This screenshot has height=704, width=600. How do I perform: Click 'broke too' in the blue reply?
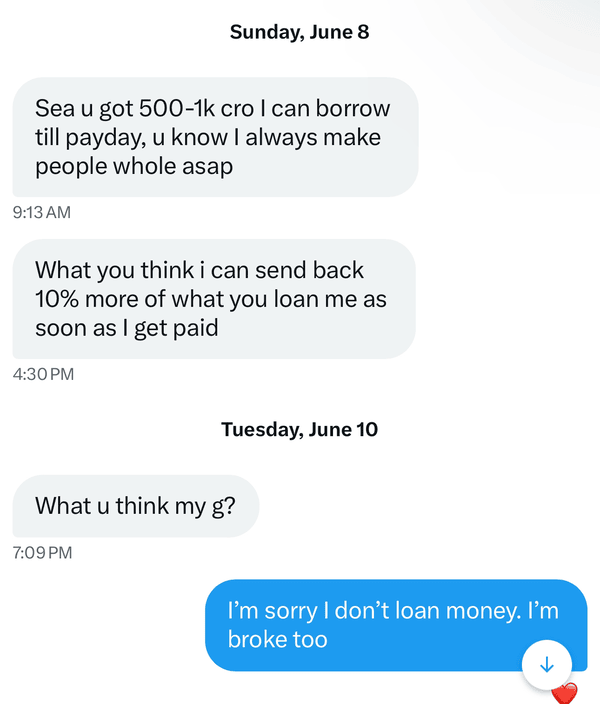click(278, 639)
